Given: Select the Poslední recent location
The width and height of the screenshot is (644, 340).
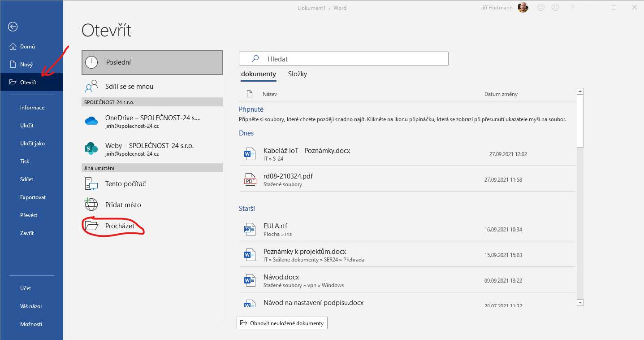Looking at the screenshot, I should coord(152,62).
